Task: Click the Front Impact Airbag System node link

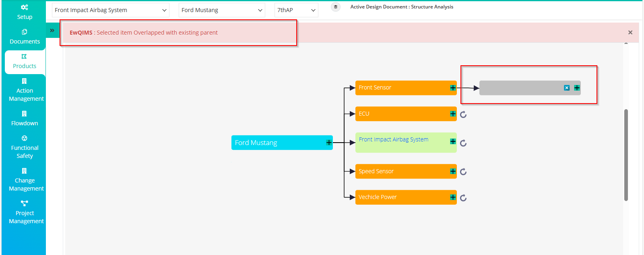Action: [393, 139]
